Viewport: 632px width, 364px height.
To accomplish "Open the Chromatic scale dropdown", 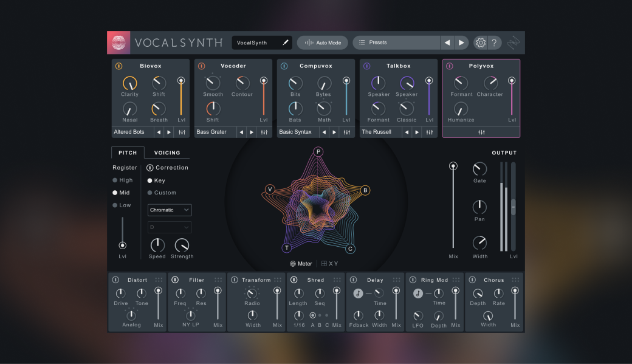I will tap(170, 210).
